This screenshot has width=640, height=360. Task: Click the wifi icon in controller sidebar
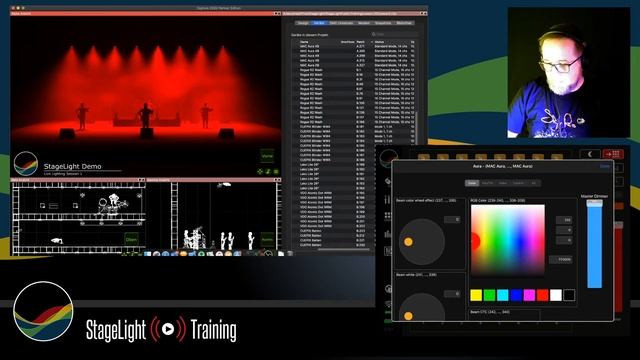point(388,304)
